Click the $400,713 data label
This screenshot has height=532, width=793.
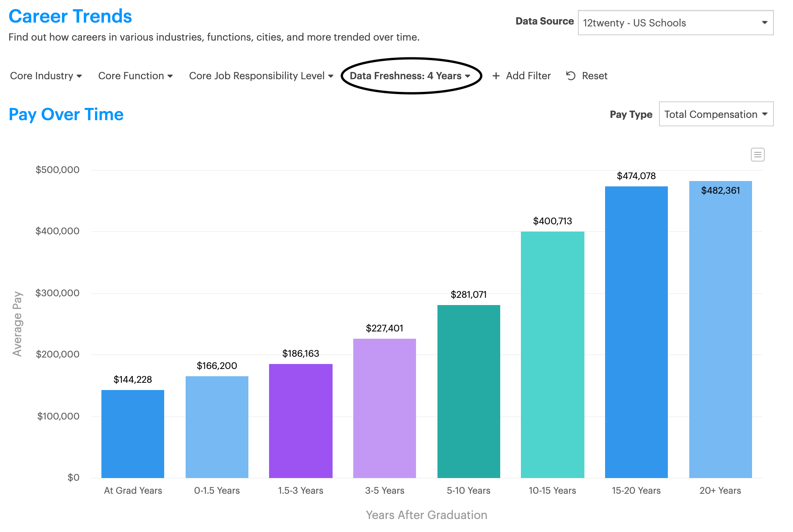click(553, 221)
